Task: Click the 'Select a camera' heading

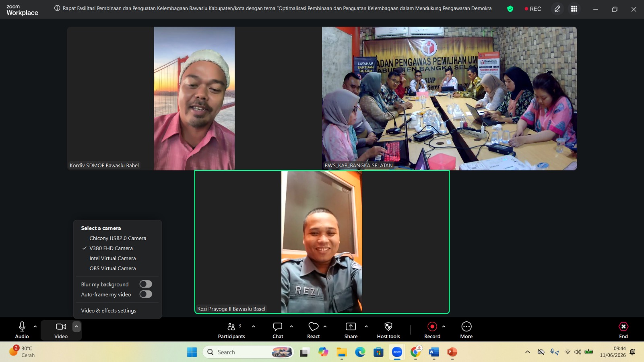Action: (x=101, y=228)
